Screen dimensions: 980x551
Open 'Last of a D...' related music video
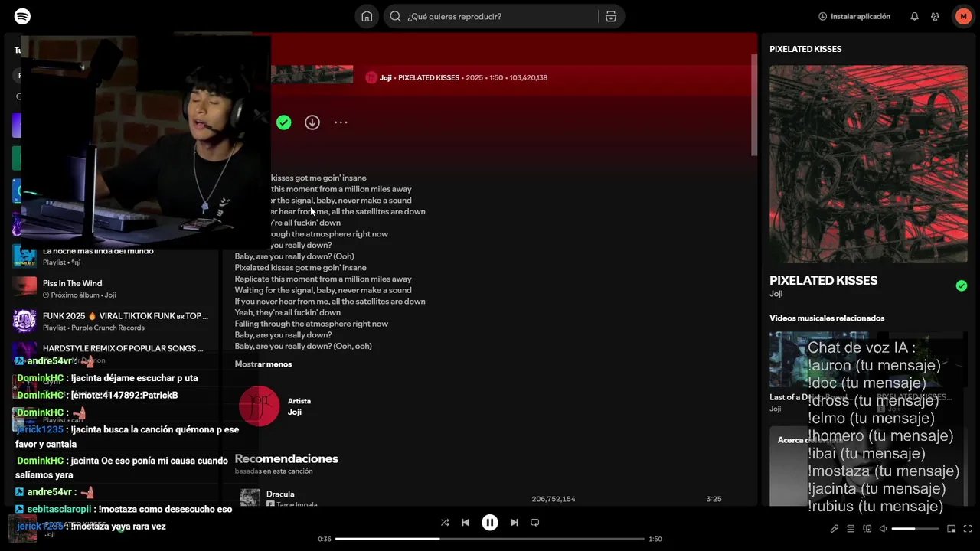pyautogui.click(x=818, y=372)
